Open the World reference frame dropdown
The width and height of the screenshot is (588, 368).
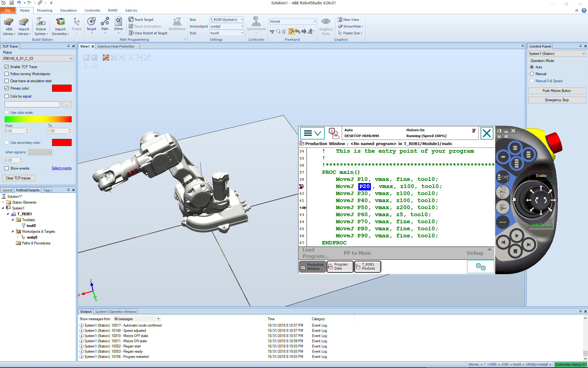point(292,21)
